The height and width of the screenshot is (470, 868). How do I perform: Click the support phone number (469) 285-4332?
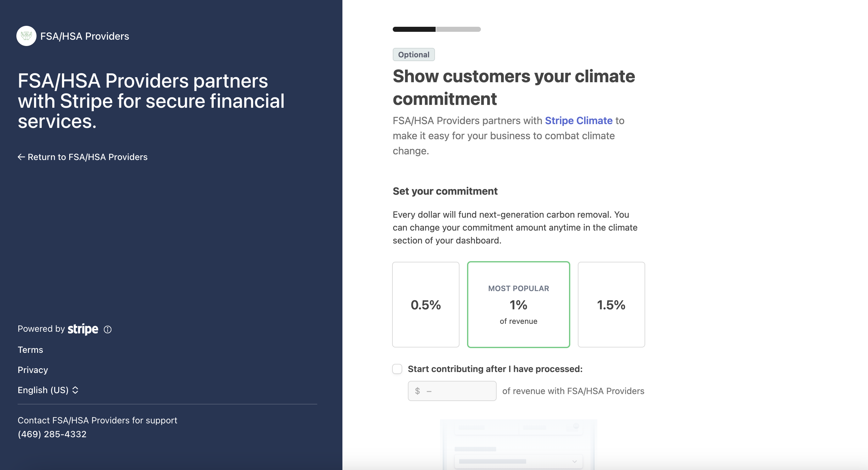pyautogui.click(x=52, y=434)
